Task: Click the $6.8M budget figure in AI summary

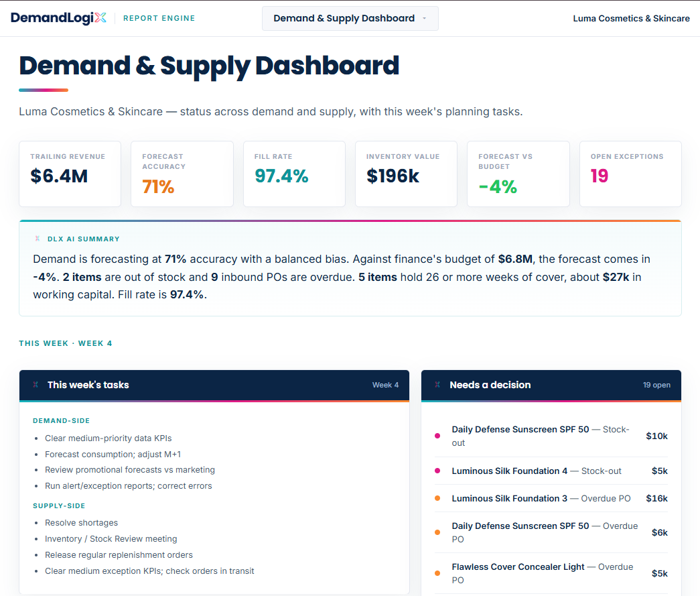Action: [x=515, y=259]
